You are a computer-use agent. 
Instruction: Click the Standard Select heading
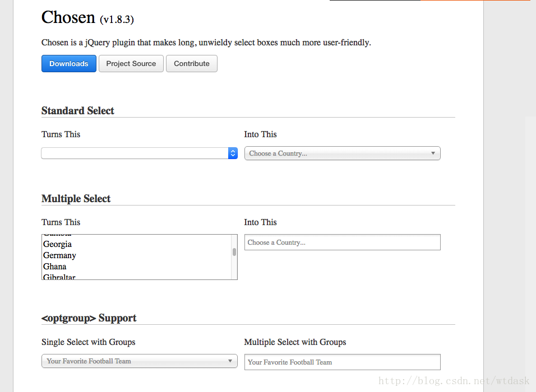(x=77, y=111)
